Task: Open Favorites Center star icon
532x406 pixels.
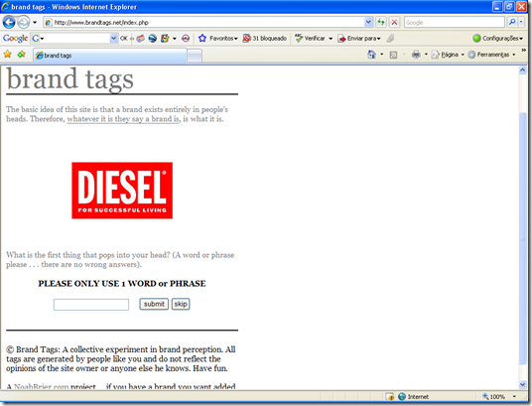Action: [x=8, y=55]
